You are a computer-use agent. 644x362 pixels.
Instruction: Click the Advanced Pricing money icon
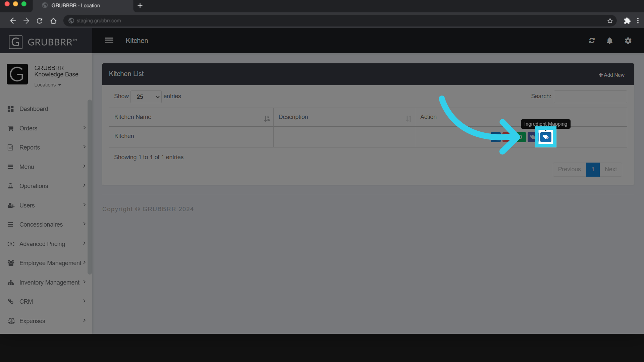[x=11, y=244]
